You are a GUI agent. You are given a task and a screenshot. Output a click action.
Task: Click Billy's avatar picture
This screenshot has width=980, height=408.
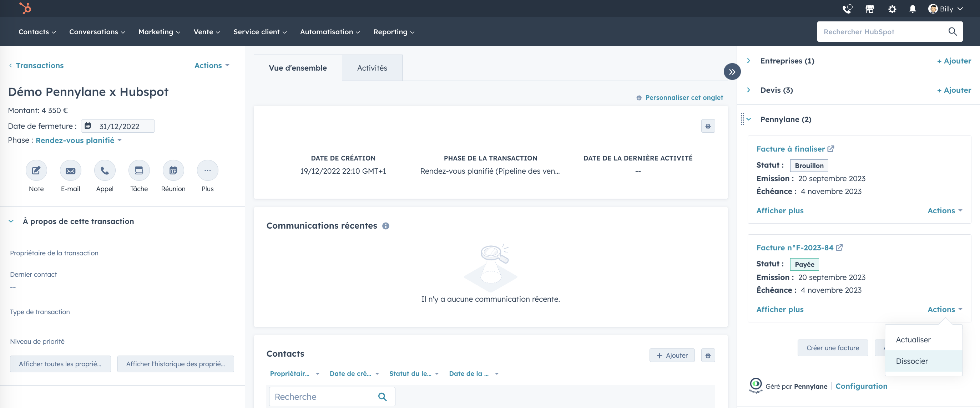(933, 9)
